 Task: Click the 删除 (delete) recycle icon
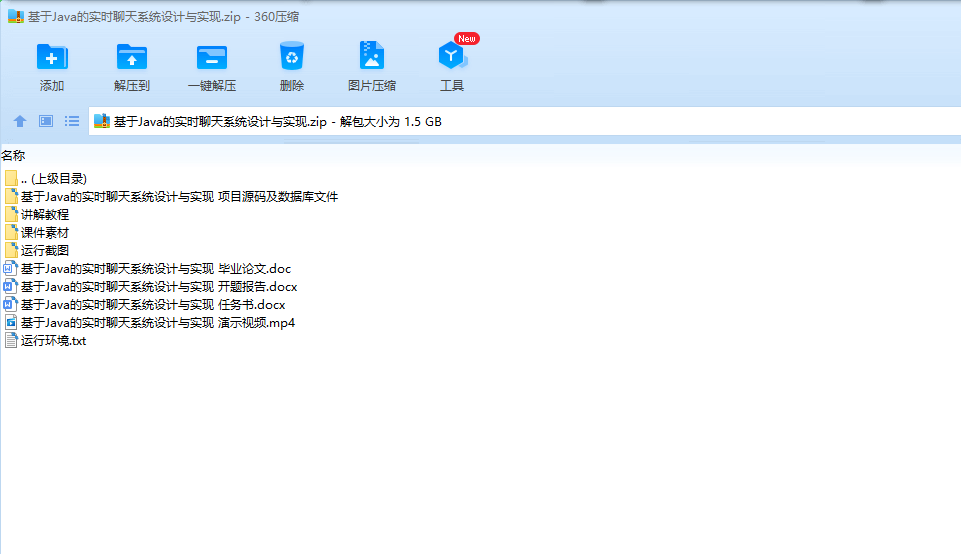pos(292,56)
